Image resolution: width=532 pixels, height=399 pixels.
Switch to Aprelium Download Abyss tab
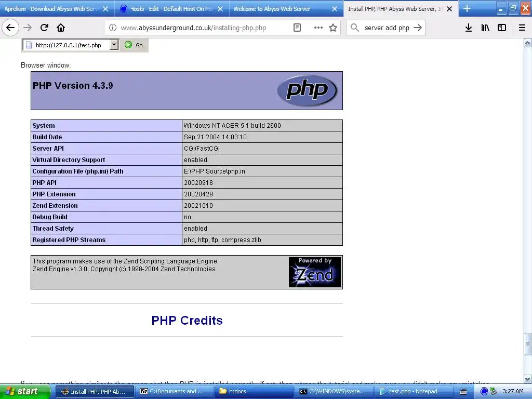tap(51, 9)
